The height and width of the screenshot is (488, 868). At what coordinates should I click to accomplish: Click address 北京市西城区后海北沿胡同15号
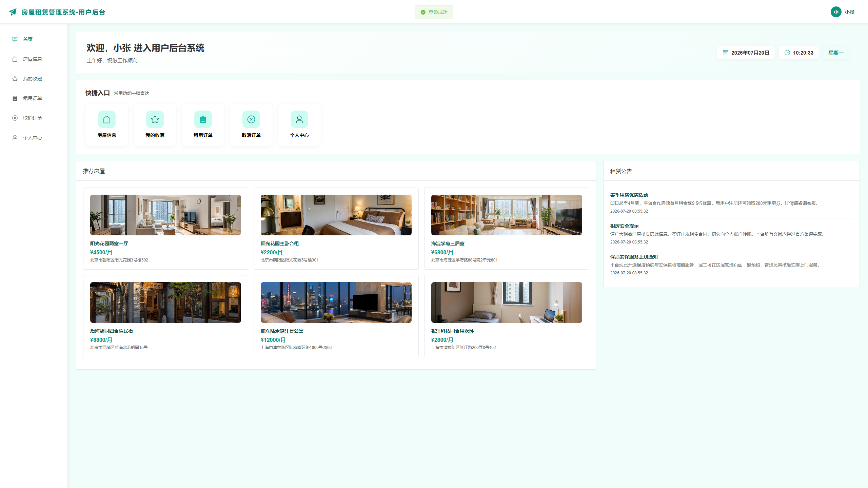[x=119, y=348]
